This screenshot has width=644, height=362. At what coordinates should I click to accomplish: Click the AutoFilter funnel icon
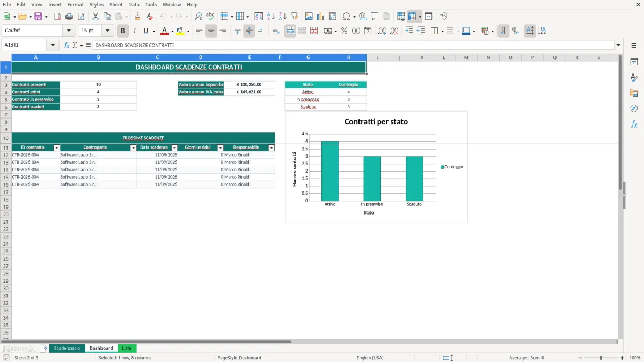(295, 17)
